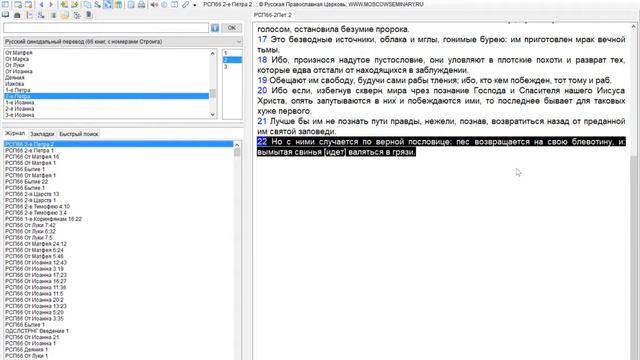Click highlighted verse number 22
The width and height of the screenshot is (640, 360).
coord(262,142)
